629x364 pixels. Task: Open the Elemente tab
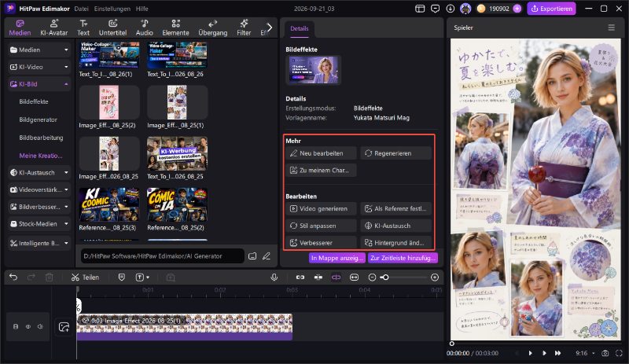[x=175, y=28]
